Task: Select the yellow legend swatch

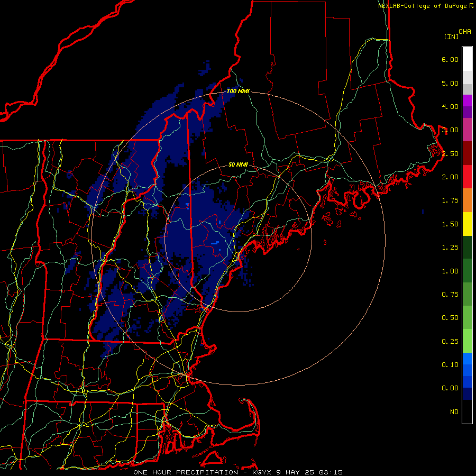Action: tap(467, 224)
